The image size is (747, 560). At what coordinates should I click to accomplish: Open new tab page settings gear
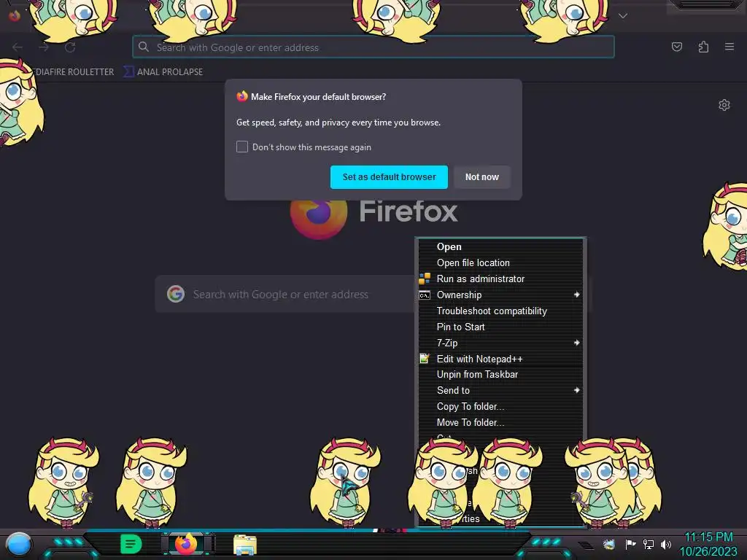click(x=724, y=105)
